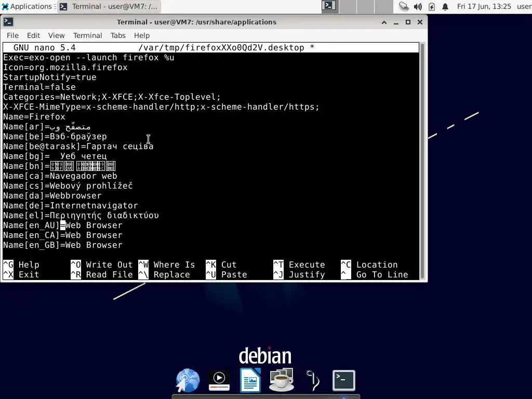This screenshot has width=532, height=399.
Task: Click the Name[ca]=Navegador web line
Action: (x=60, y=176)
